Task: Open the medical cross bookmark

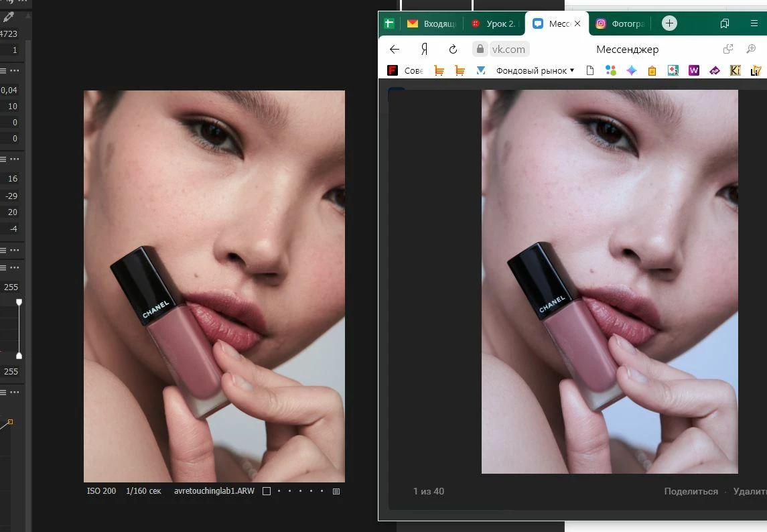Action: pos(673,70)
